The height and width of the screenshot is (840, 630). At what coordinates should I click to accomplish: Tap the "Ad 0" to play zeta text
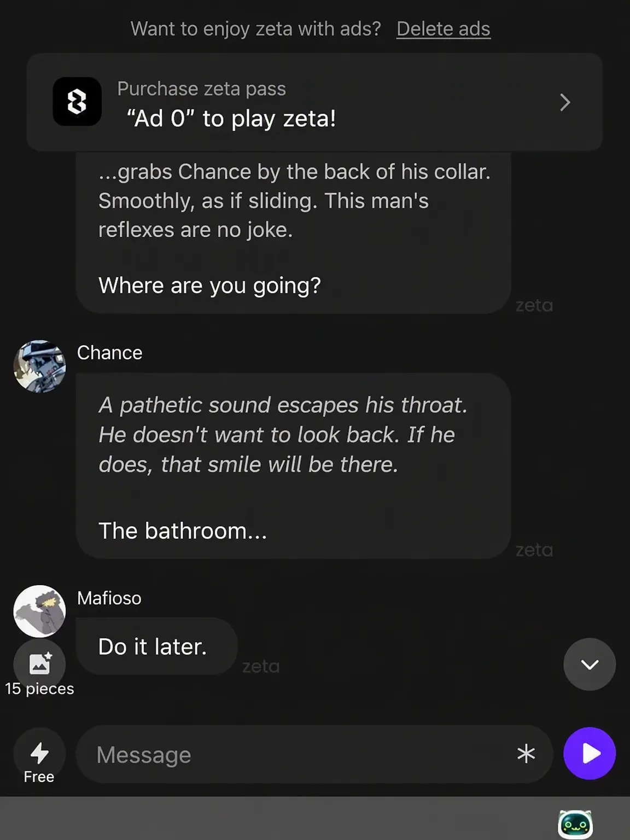coord(231,118)
